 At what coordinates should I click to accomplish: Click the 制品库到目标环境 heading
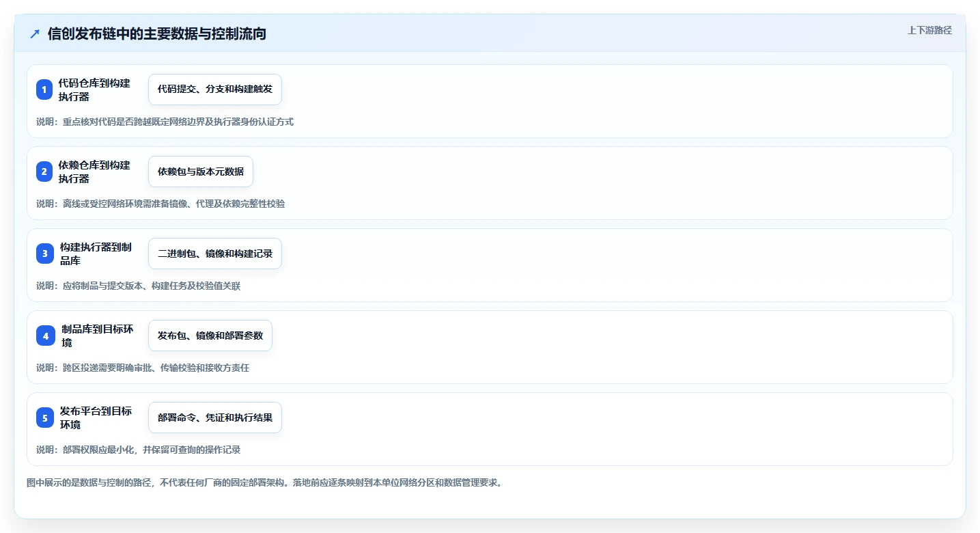97,336
